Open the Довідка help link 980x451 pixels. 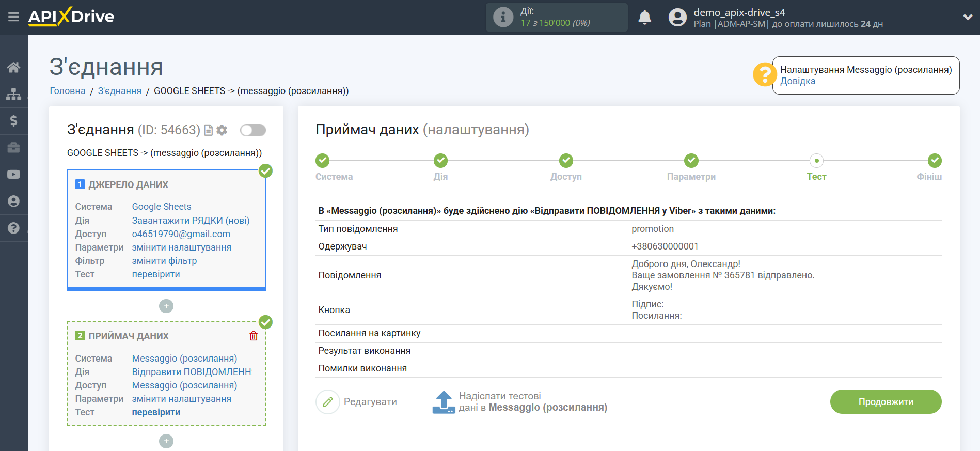(x=798, y=81)
